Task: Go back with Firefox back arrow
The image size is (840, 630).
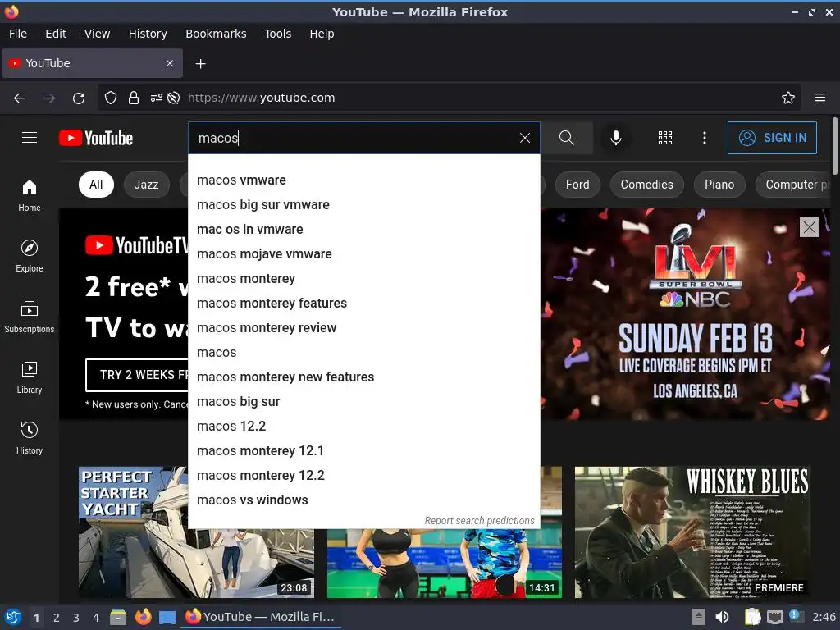Action: [x=20, y=98]
